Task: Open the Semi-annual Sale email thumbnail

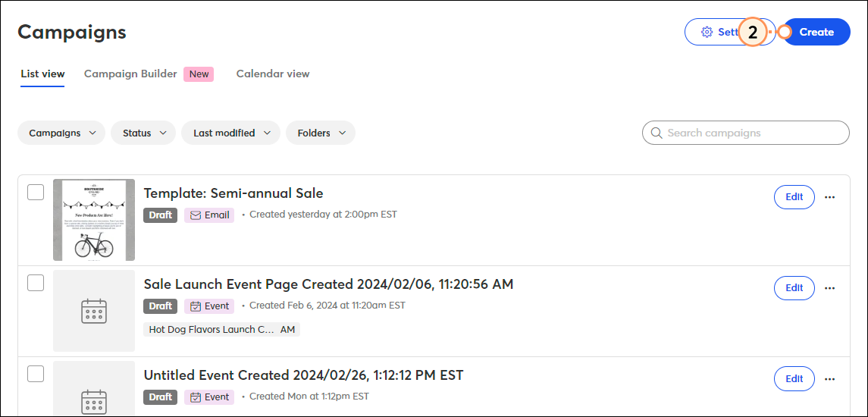Action: tap(94, 220)
